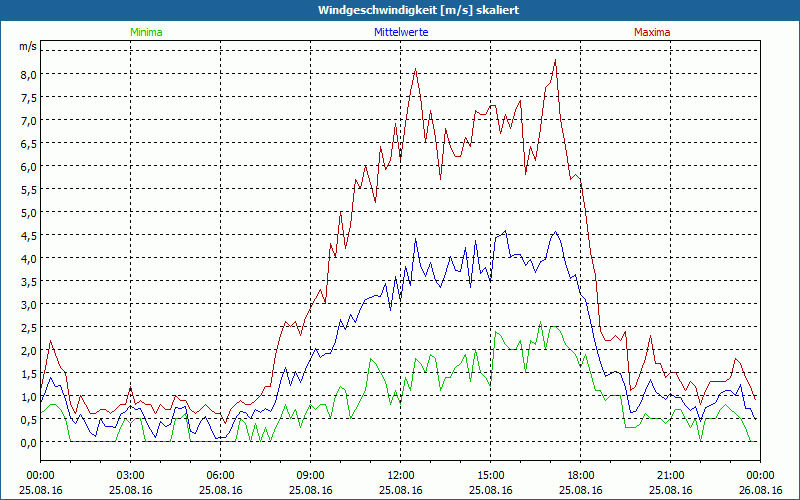Select the 18:00 time axis label
The width and height of the screenshot is (800, 500).
pyautogui.click(x=581, y=475)
